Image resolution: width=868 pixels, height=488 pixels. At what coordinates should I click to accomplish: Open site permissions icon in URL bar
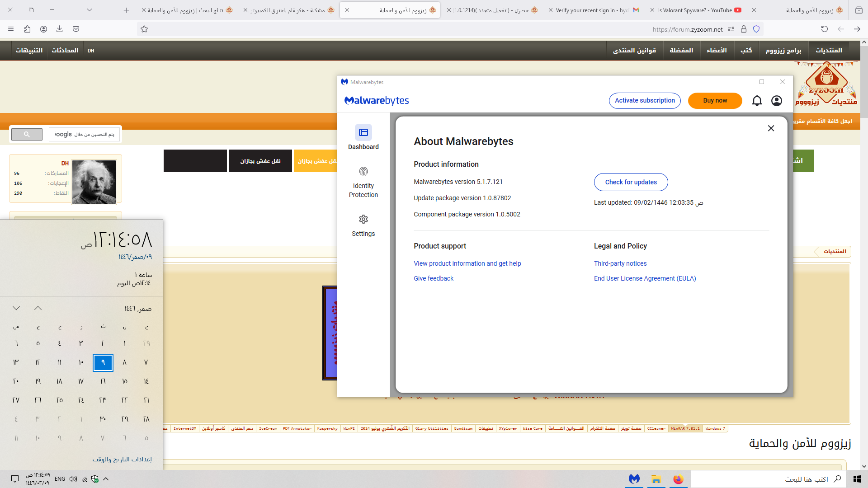click(731, 29)
